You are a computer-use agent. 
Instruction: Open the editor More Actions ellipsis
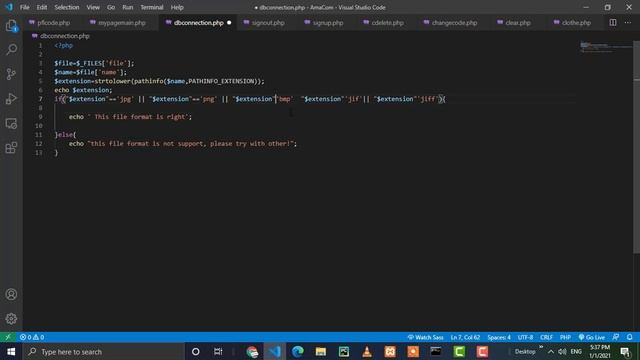[628, 22]
